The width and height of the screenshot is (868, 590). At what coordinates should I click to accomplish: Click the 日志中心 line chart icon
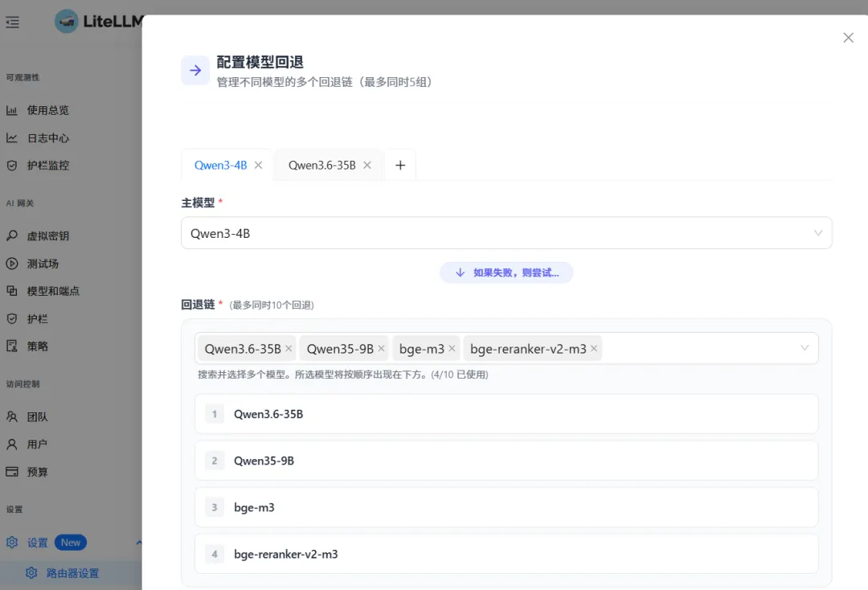pyautogui.click(x=11, y=137)
